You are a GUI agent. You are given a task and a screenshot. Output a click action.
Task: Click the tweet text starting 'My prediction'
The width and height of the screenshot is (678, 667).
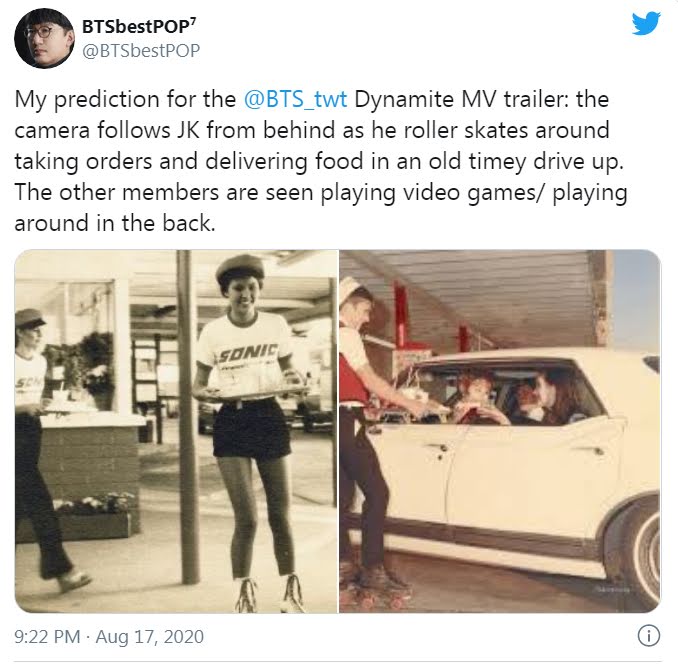click(321, 161)
